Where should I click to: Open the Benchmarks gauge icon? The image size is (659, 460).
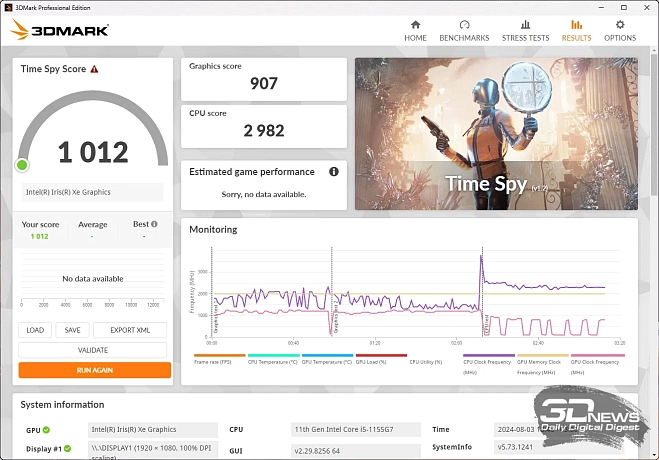(464, 25)
